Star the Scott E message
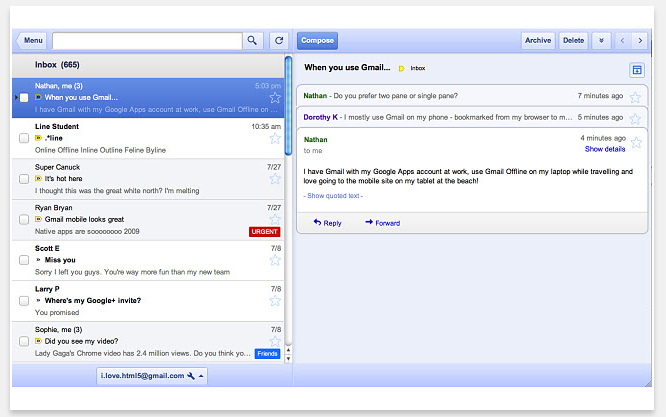The width and height of the screenshot is (666, 417). click(x=275, y=260)
